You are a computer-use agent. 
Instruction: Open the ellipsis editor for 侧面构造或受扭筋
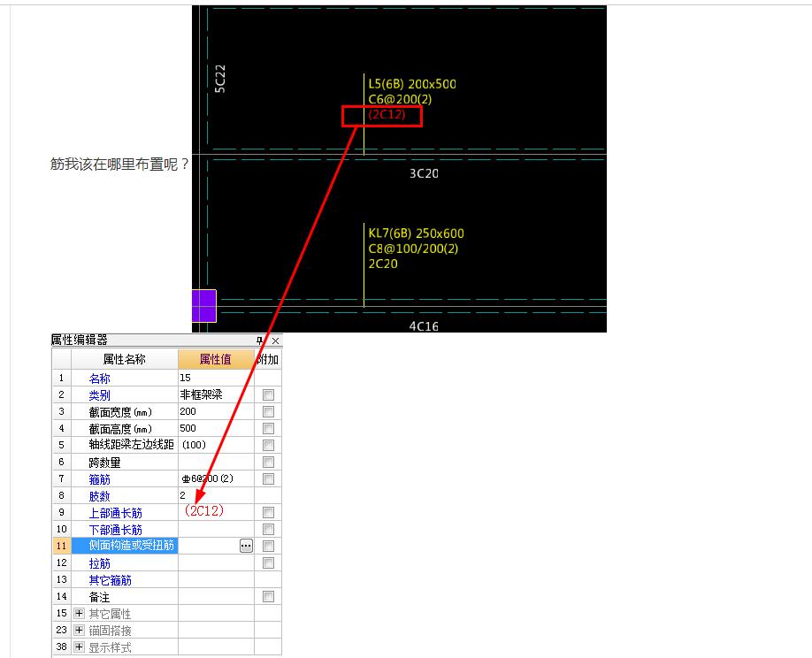(246, 546)
